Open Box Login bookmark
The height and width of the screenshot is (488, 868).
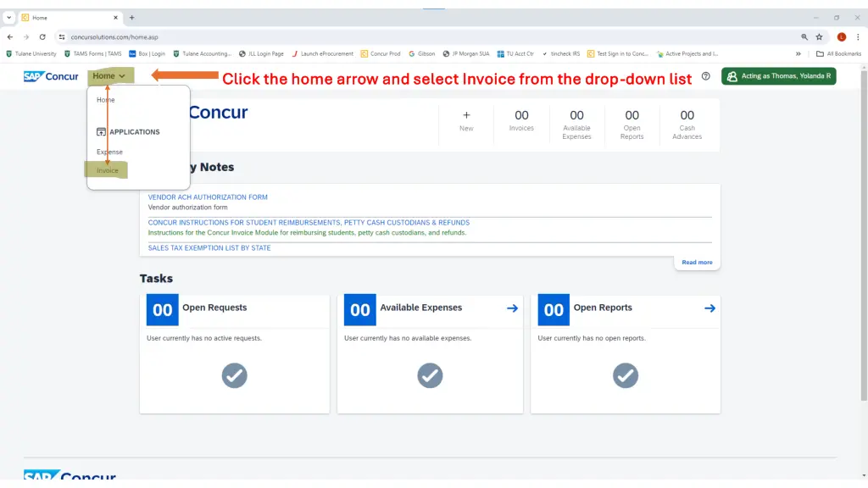(147, 53)
